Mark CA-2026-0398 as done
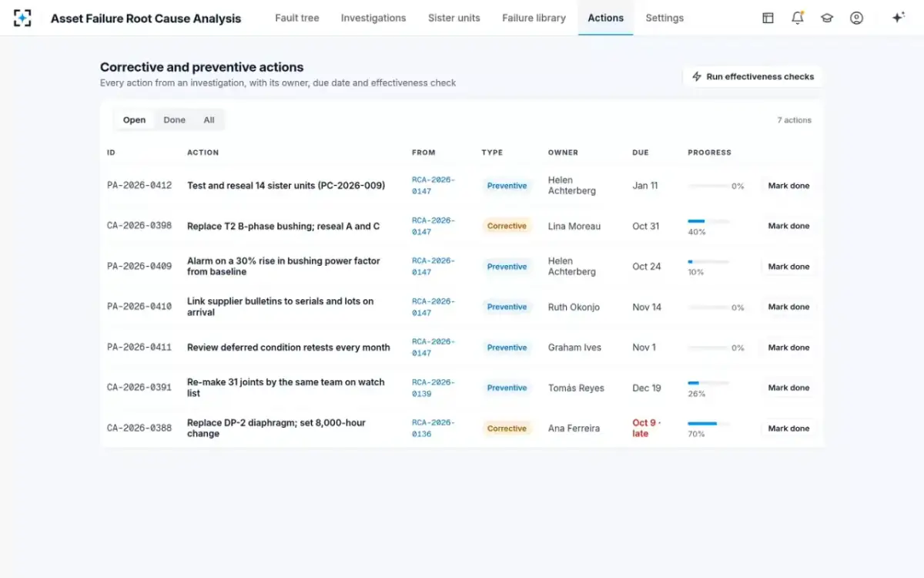Viewport: 924px width, 578px height. click(788, 226)
